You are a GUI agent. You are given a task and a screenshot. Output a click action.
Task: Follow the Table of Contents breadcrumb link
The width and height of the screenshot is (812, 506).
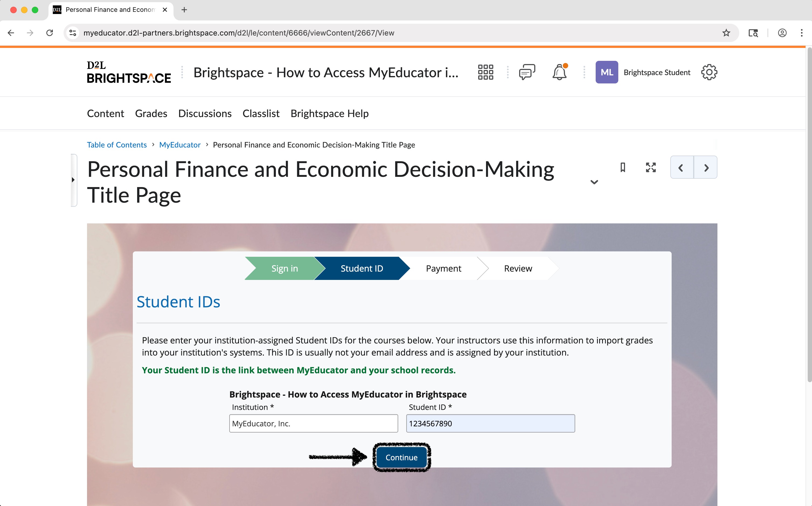click(x=117, y=145)
